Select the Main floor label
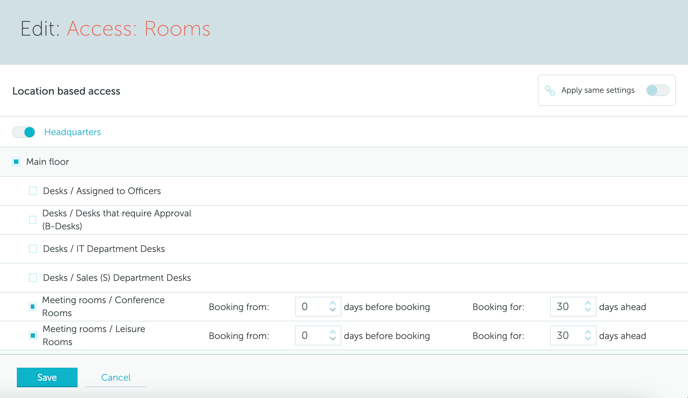688x398 pixels. click(x=47, y=162)
